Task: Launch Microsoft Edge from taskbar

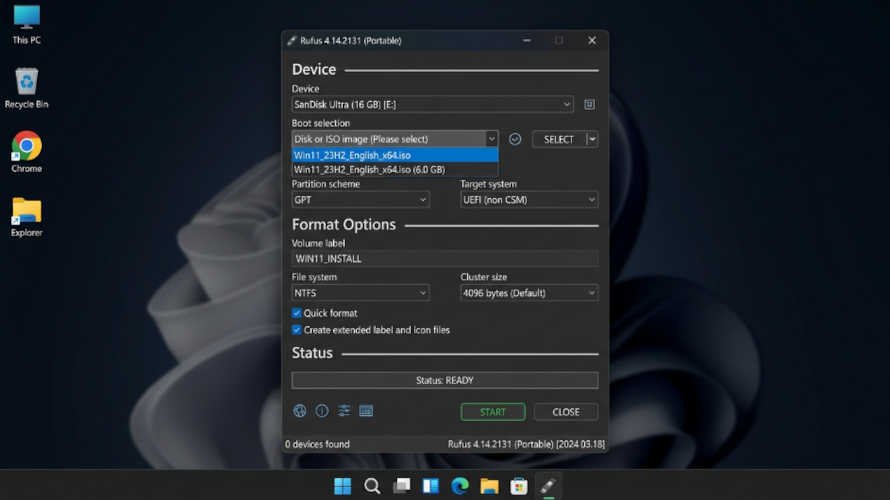Action: (460, 486)
